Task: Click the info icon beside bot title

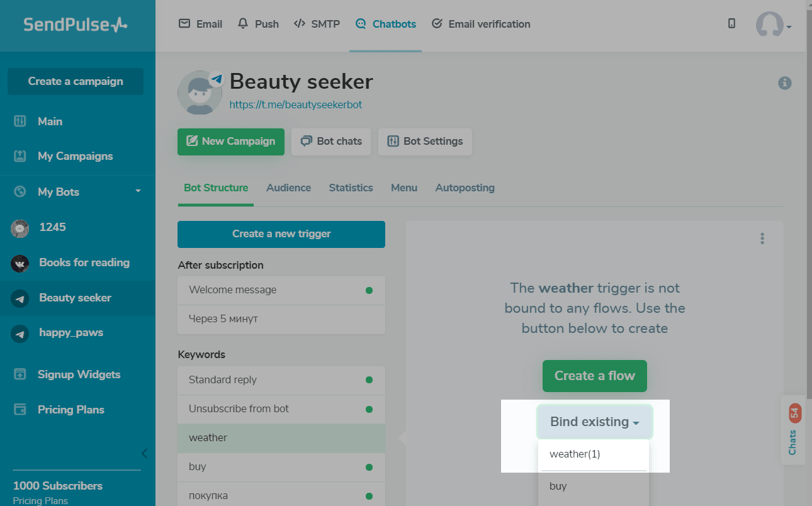Action: pos(784,83)
